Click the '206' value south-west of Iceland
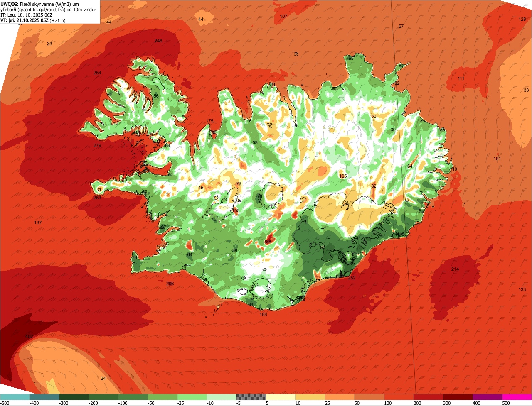The height and width of the screenshot is (406, 532). pyautogui.click(x=170, y=284)
